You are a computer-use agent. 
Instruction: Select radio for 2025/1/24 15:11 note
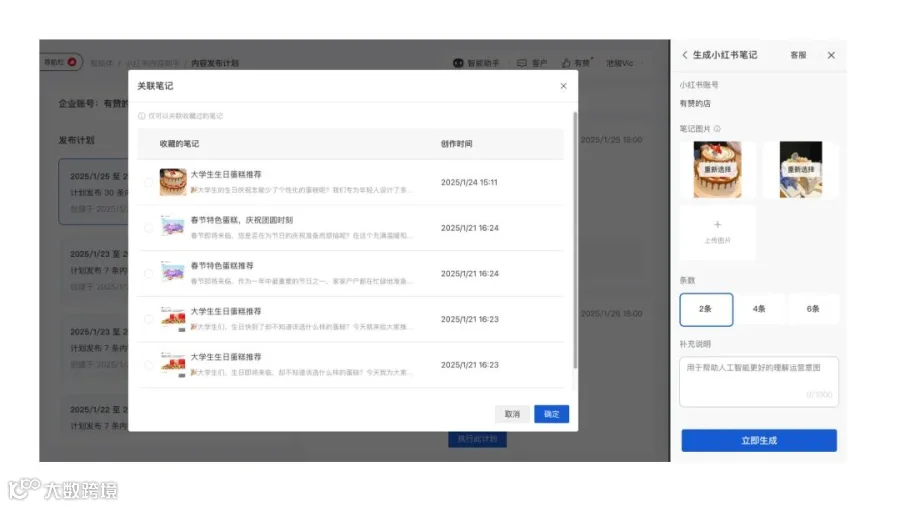click(x=148, y=182)
